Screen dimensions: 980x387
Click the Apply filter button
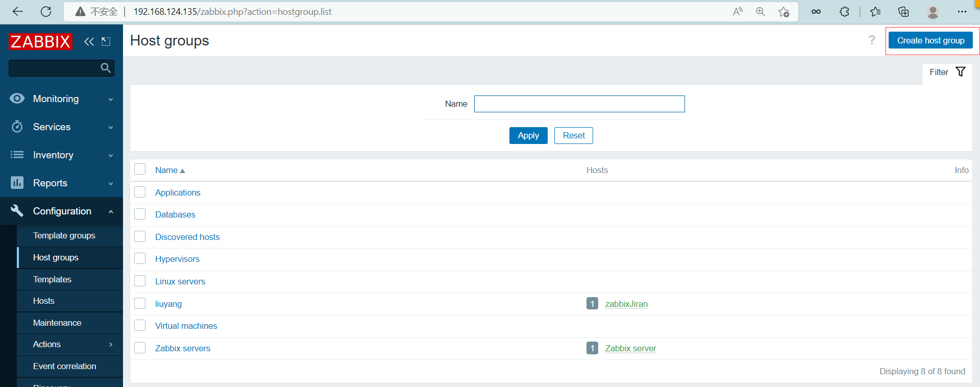[528, 135]
